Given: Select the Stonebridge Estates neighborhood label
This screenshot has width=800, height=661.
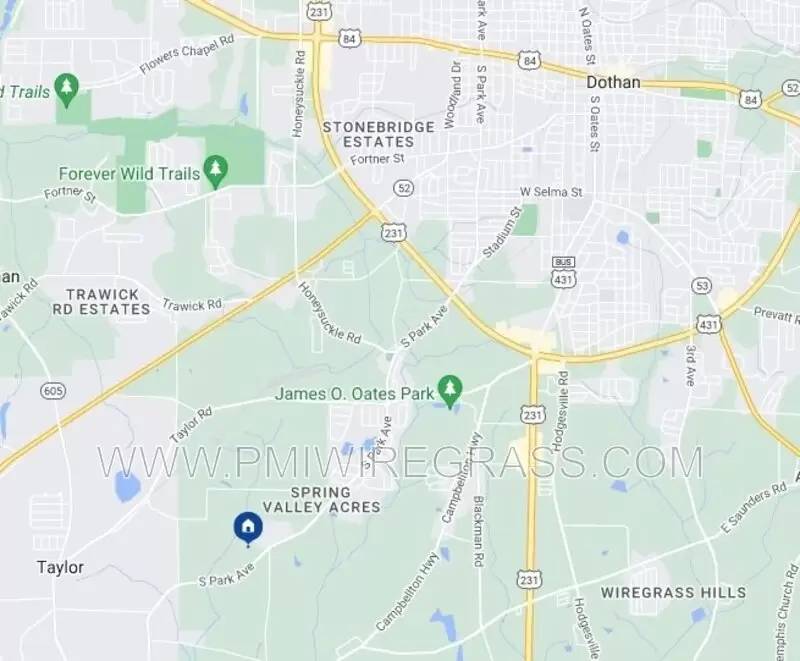Looking at the screenshot, I should click(x=378, y=134).
